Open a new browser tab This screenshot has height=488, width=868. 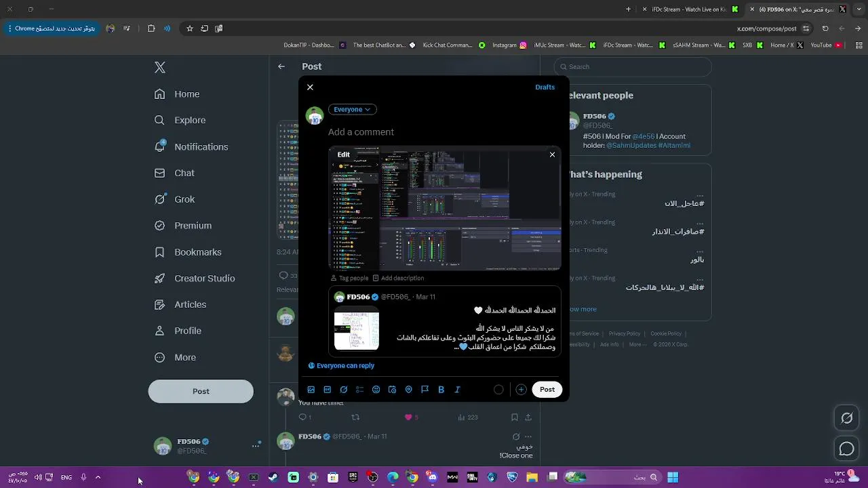[x=628, y=9]
